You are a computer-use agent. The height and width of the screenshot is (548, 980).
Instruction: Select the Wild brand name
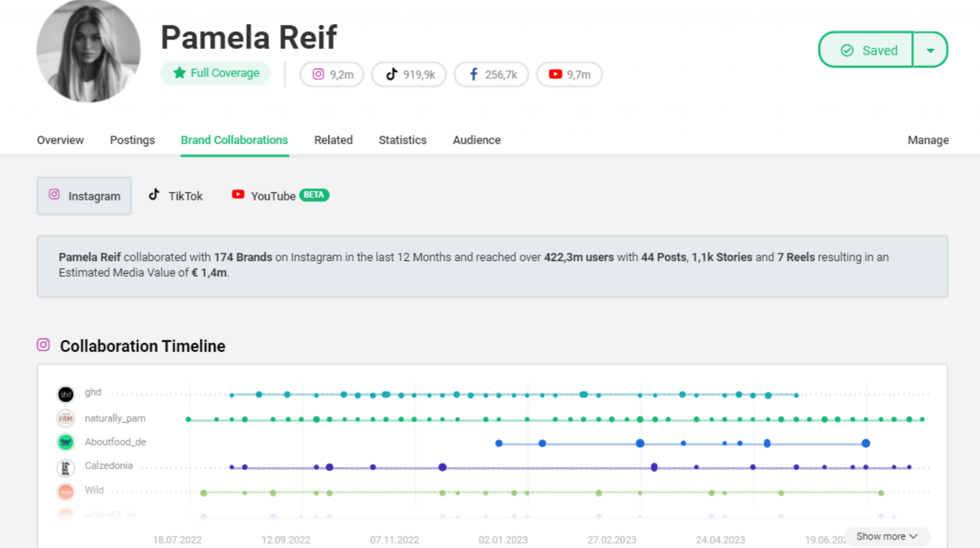[94, 489]
